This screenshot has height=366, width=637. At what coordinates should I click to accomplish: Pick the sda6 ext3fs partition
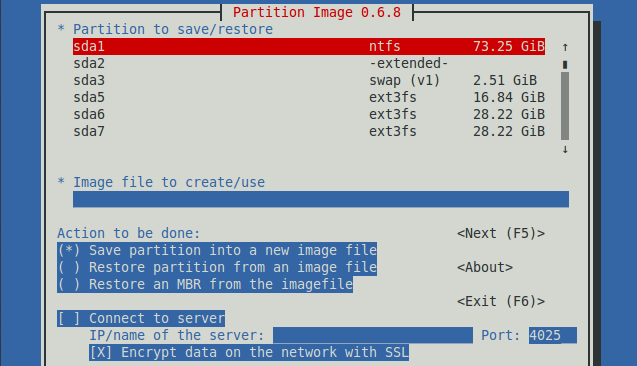[309, 115]
